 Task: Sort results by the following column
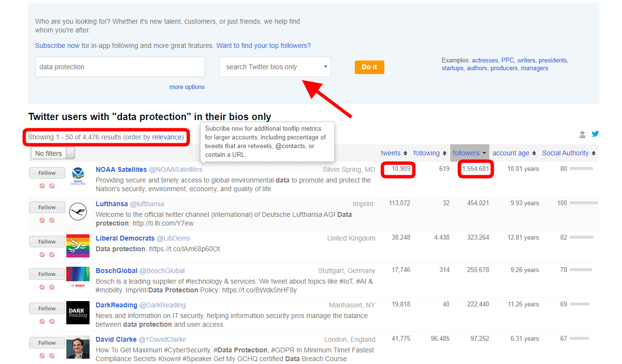point(430,153)
